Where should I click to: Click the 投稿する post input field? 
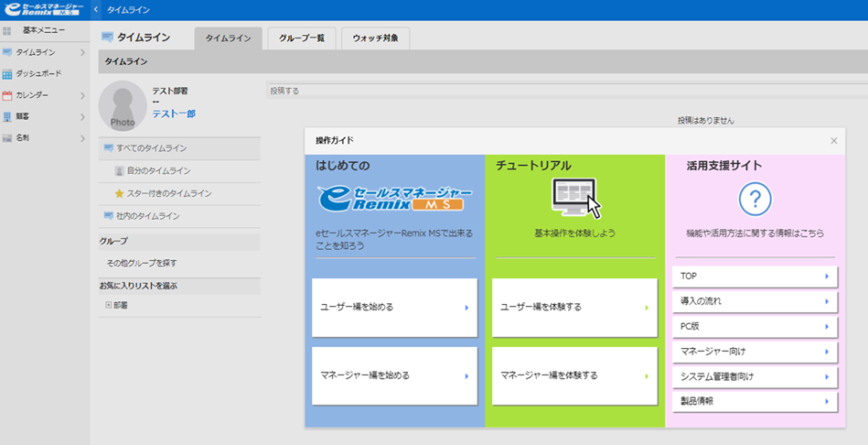click(x=567, y=91)
